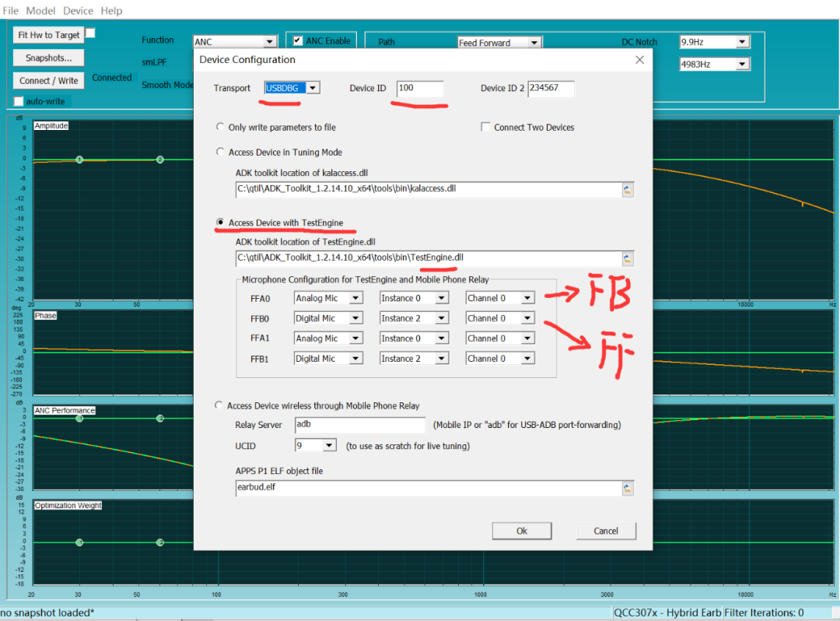Browse for APPS P1 ELF object file

[x=628, y=488]
